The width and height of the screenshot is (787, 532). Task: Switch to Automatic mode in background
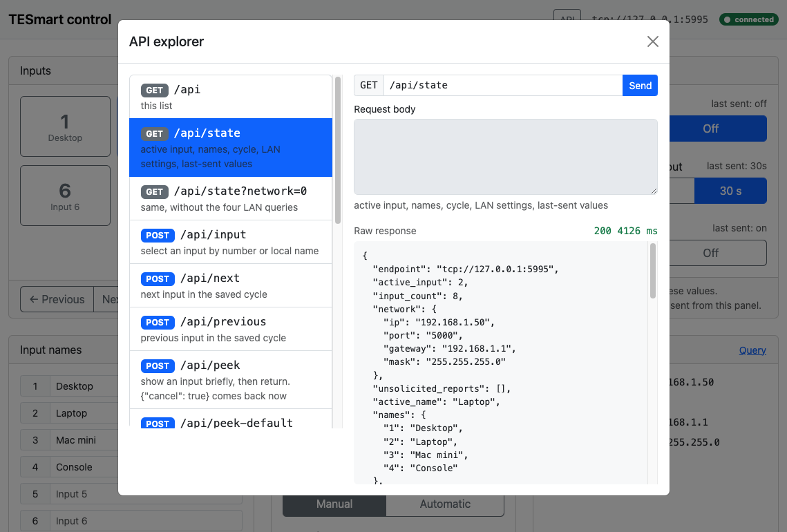coord(445,504)
